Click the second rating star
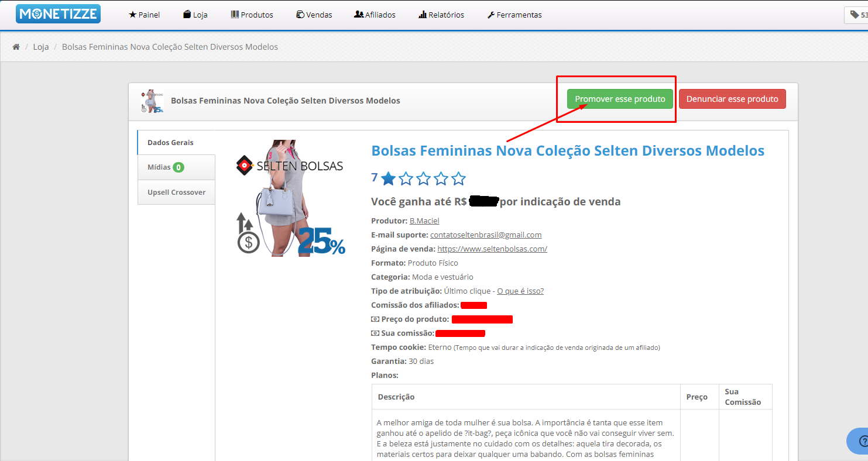This screenshot has height=461, width=868. click(406, 178)
